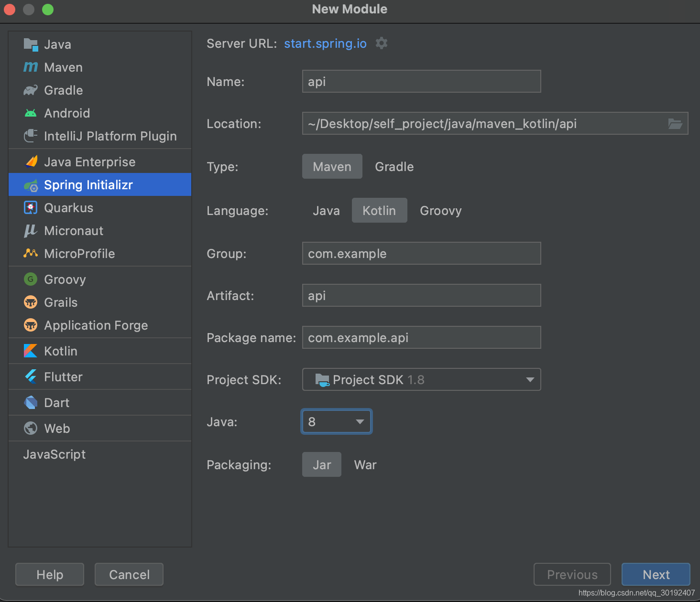Choose Kotlin as language
Screen dimensions: 700x602
380,210
